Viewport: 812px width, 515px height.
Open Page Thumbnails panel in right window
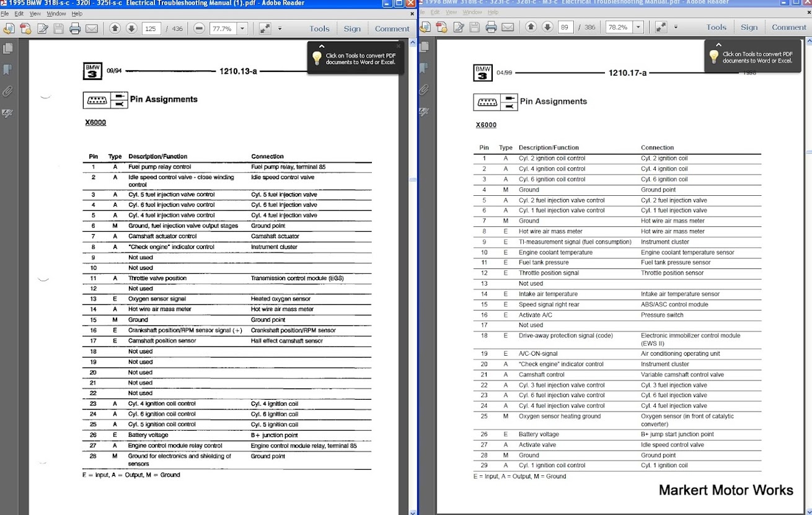(x=424, y=48)
